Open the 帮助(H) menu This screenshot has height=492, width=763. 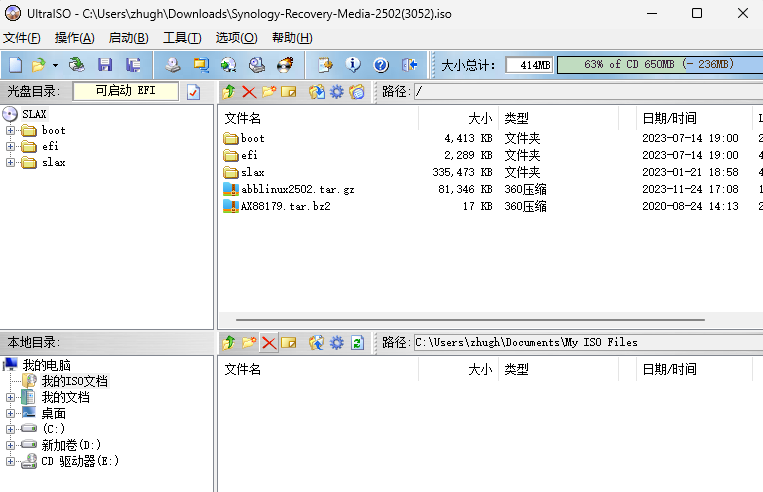(x=292, y=38)
